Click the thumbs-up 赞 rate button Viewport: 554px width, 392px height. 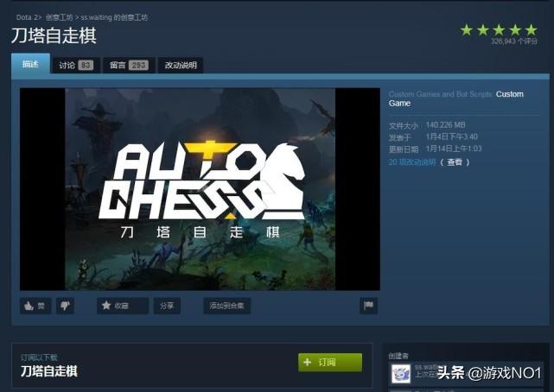[x=35, y=306]
